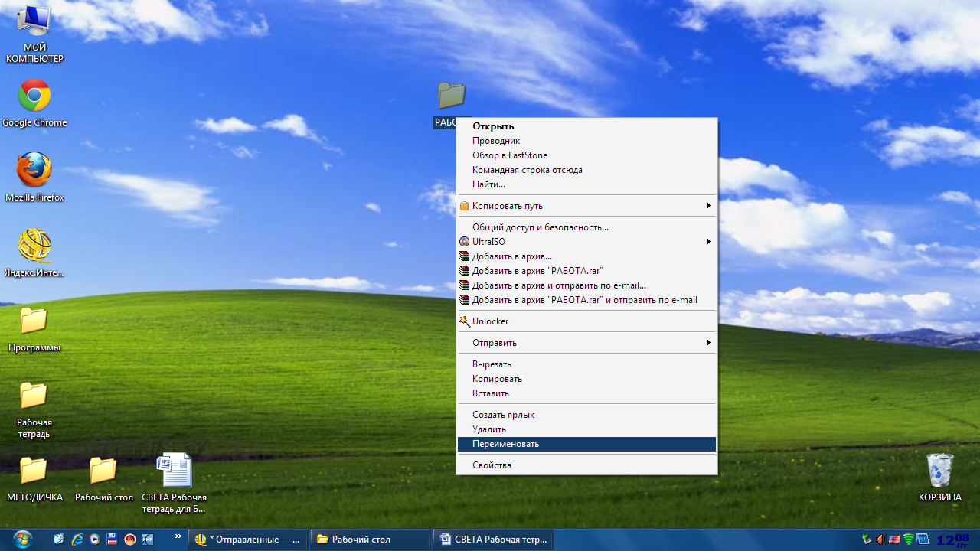This screenshot has width=980, height=551.
Task: Click the blue tray icon next to clock
Action: coord(923,540)
